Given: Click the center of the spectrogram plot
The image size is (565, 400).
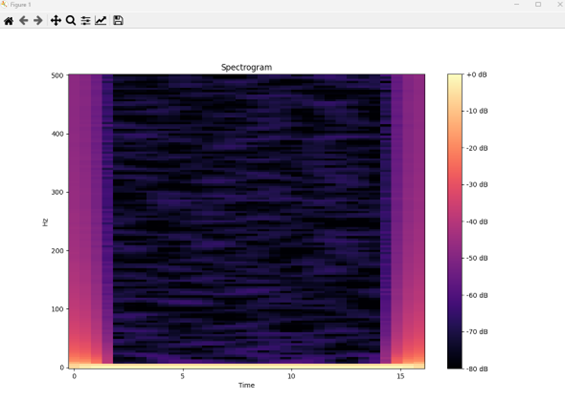Looking at the screenshot, I should point(246,221).
